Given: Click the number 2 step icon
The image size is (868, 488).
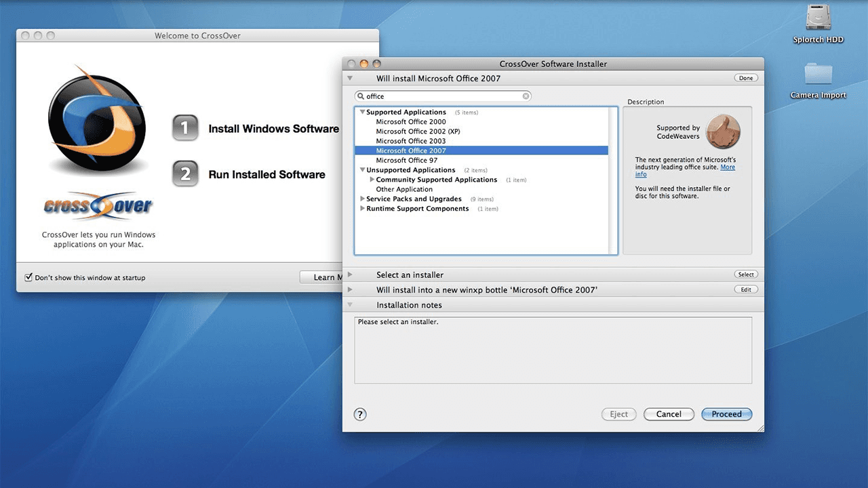Looking at the screenshot, I should 185,174.
